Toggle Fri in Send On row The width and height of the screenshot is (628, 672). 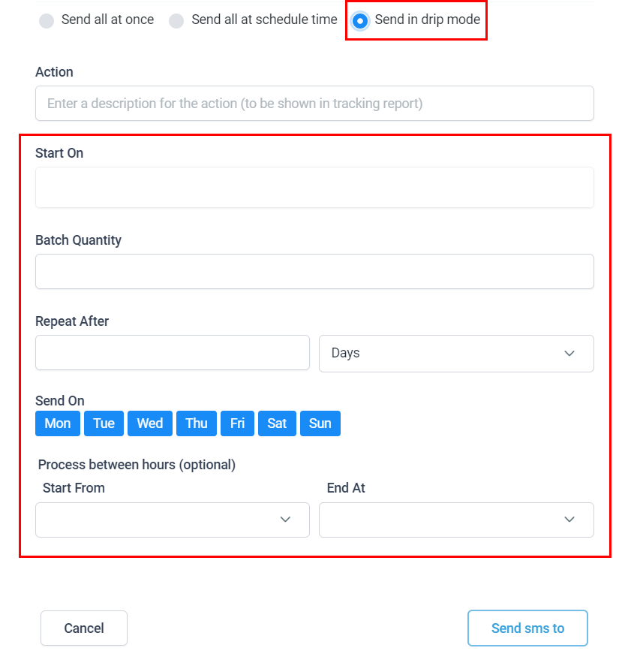[237, 423]
